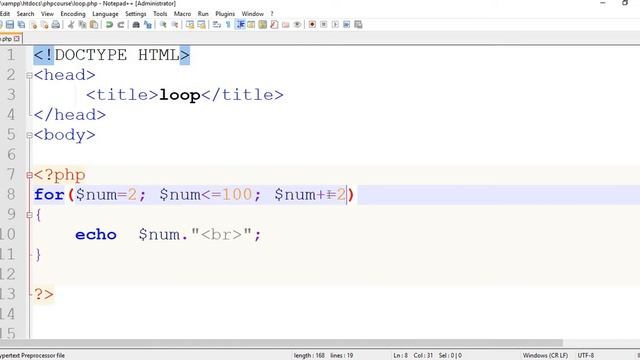Click the green Undo arrow icon
This screenshot has width=640, height=360.
pos(109,25)
